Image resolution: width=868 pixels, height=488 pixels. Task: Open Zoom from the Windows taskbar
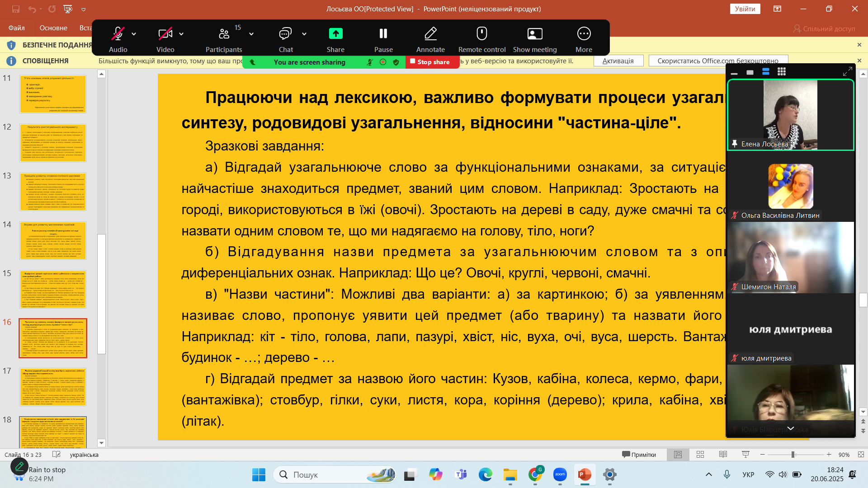click(560, 475)
